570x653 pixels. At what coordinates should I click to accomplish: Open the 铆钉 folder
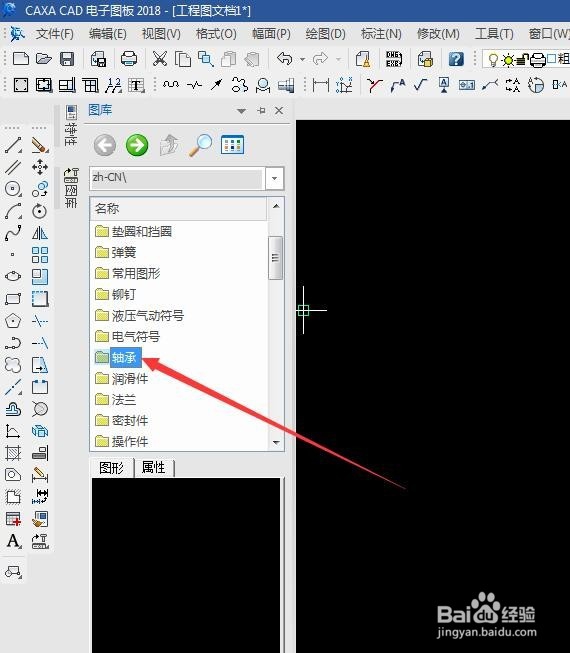click(115, 294)
